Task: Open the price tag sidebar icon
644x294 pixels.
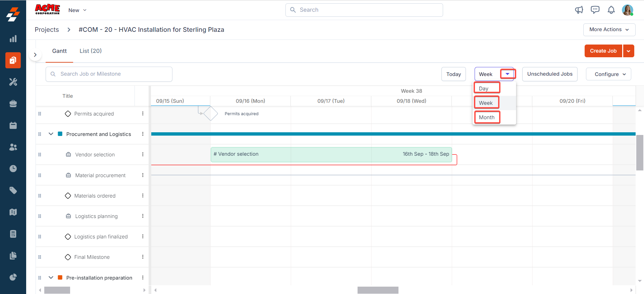Action: (13, 190)
